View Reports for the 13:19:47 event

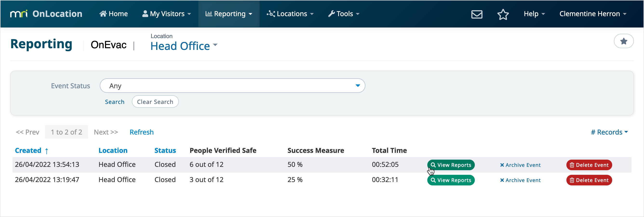pyautogui.click(x=451, y=180)
